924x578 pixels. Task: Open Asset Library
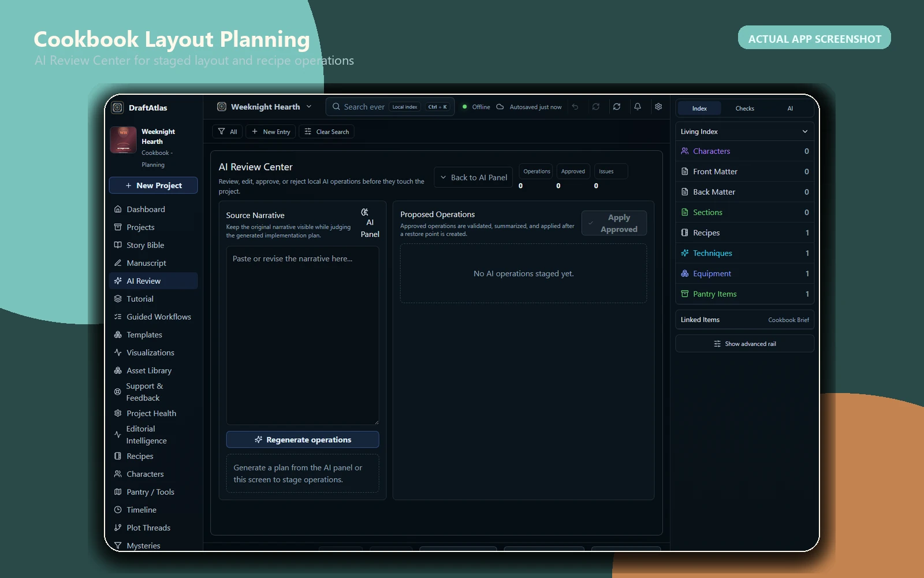153,370
